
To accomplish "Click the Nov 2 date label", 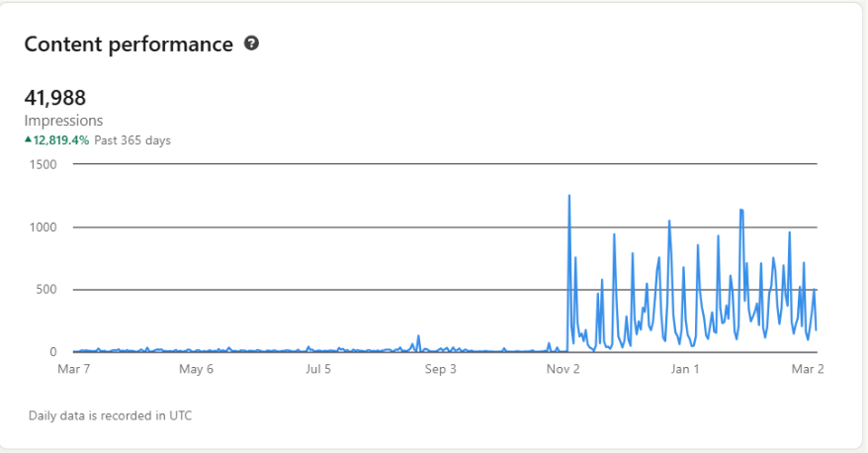I will 563,370.
